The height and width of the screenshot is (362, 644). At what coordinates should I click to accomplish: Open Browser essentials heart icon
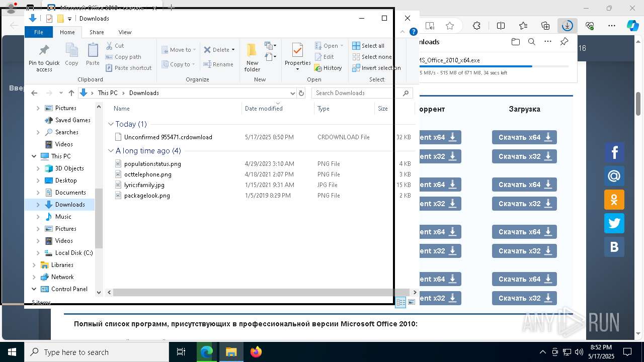click(590, 26)
